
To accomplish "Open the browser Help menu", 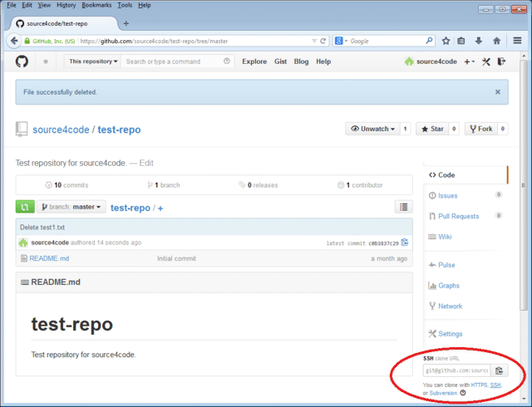I will point(144,5).
